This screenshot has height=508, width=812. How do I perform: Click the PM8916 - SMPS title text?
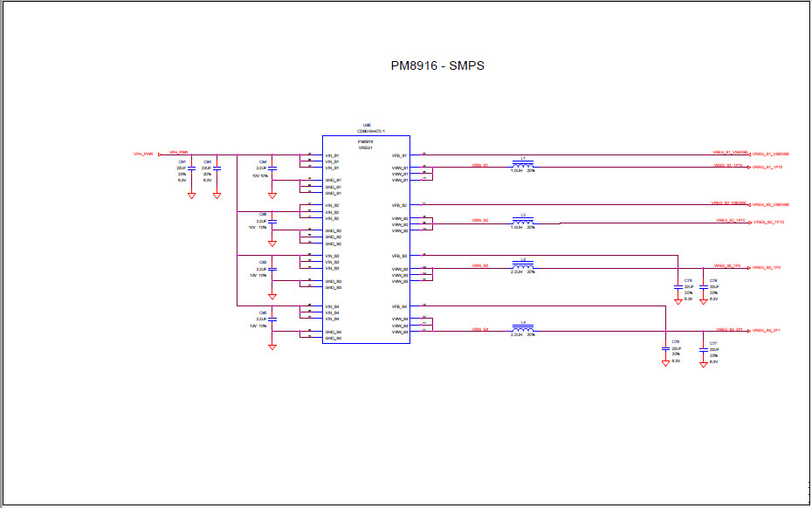click(438, 64)
